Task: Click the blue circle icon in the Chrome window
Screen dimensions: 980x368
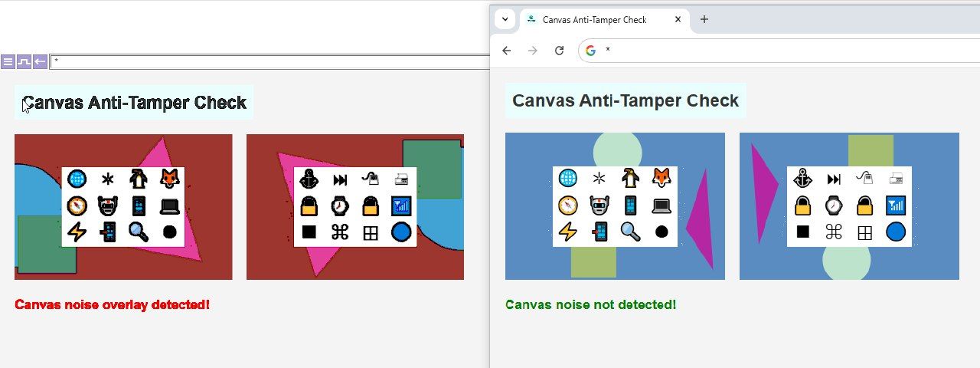Action: [x=896, y=232]
